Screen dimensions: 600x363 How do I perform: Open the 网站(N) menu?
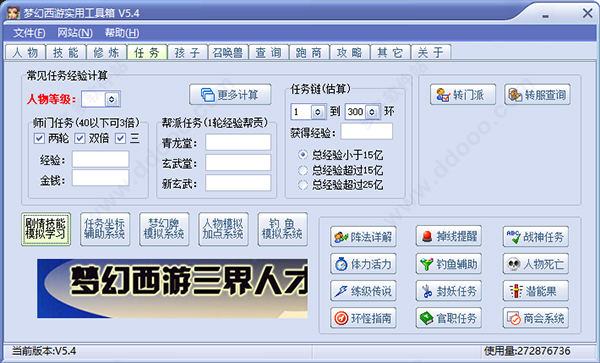(75, 33)
